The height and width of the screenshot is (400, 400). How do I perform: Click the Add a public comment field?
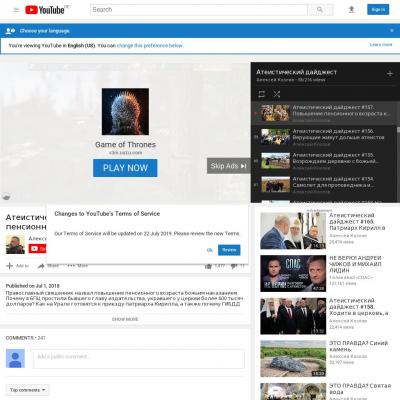point(139,359)
